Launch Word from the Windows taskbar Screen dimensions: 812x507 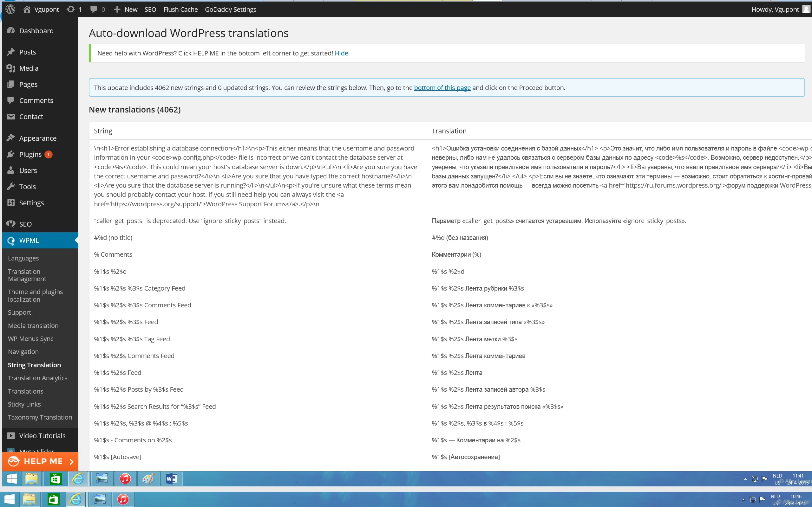[172, 478]
